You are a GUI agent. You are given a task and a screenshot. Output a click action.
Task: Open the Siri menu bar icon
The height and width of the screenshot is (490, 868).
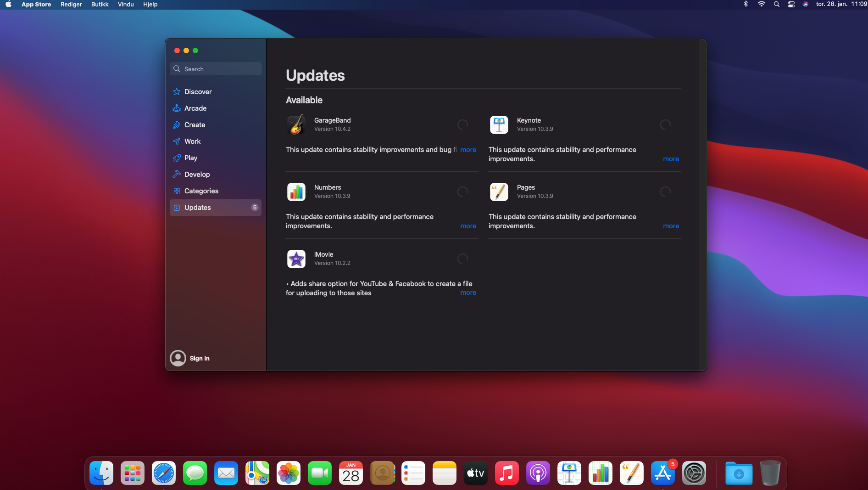tap(806, 4)
